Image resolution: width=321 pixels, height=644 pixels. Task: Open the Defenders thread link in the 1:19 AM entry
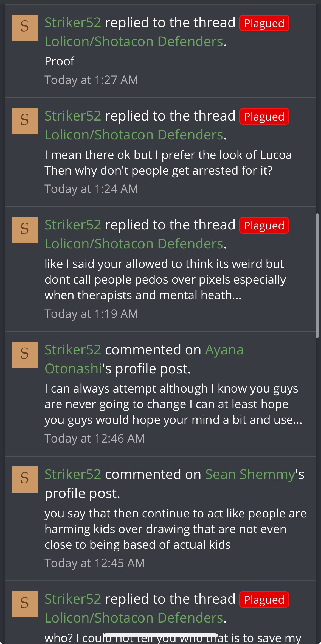click(134, 244)
